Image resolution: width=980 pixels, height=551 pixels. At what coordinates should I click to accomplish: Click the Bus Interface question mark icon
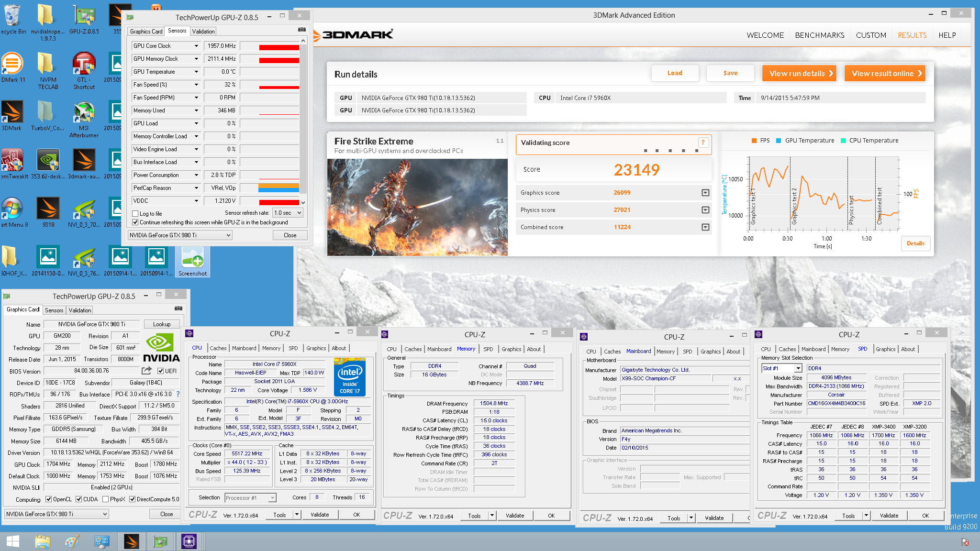coord(178,394)
